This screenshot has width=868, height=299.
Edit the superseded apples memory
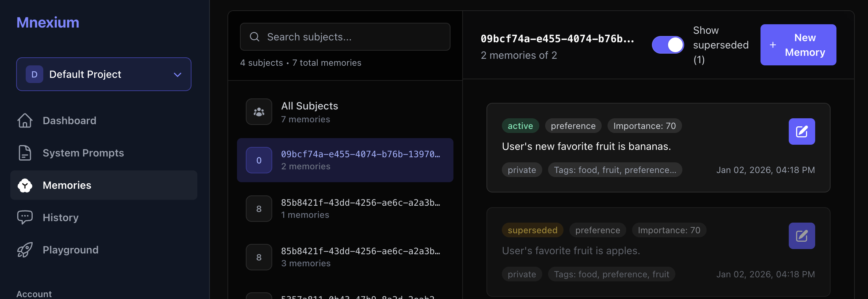tap(802, 236)
